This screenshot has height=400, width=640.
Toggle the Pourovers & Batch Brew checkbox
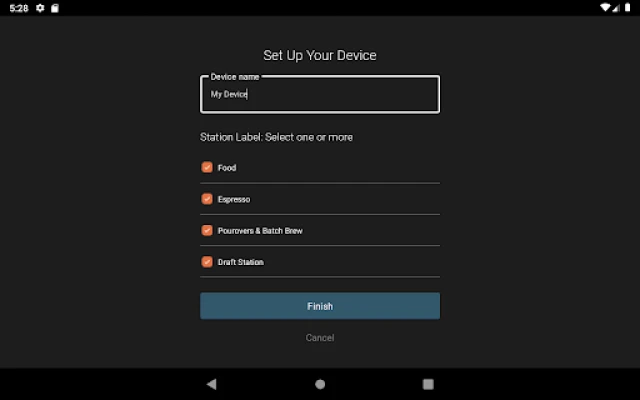(207, 230)
